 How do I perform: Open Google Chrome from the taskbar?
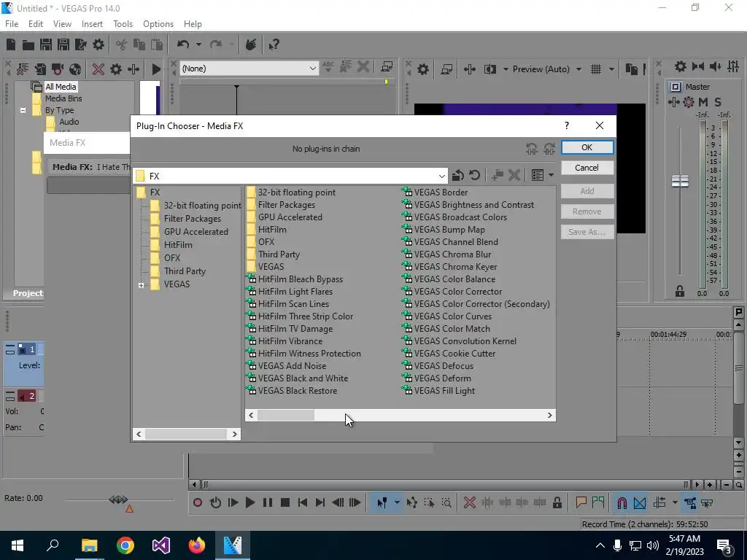pyautogui.click(x=125, y=545)
